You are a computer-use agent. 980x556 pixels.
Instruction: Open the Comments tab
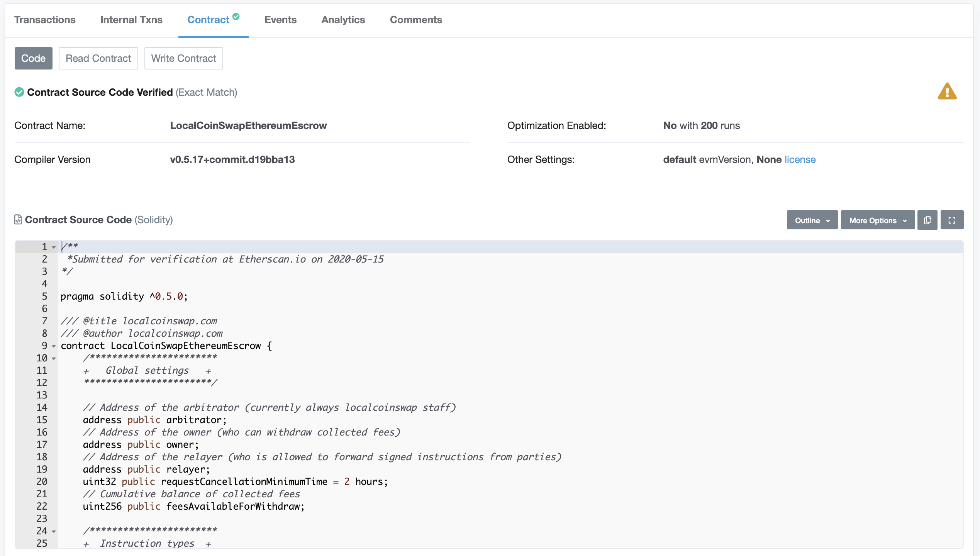(416, 20)
